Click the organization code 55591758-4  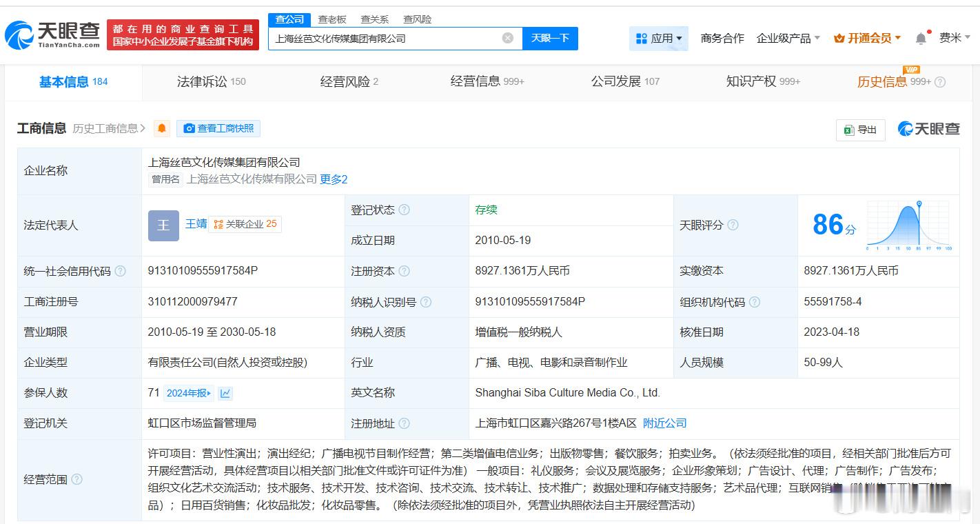(833, 302)
